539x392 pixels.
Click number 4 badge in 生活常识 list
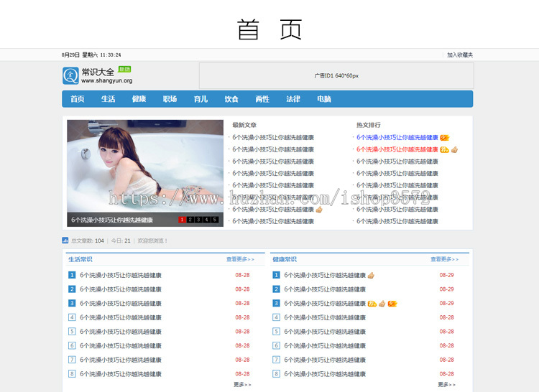(72, 317)
